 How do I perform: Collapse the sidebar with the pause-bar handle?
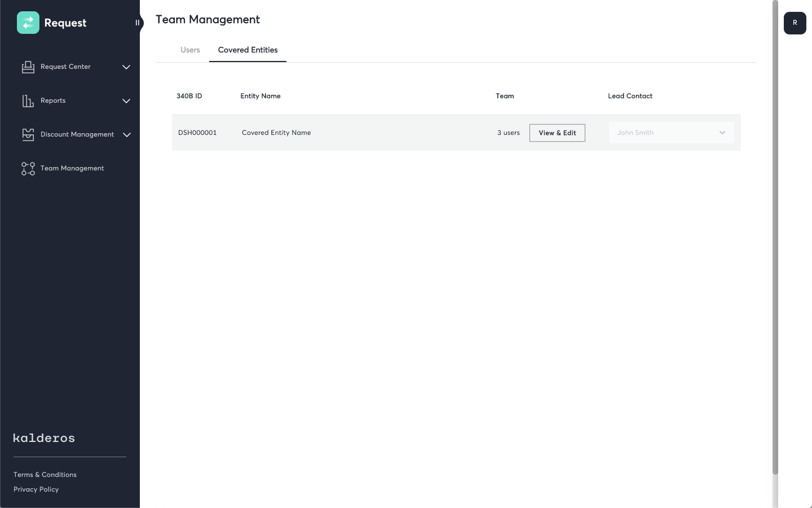(137, 23)
